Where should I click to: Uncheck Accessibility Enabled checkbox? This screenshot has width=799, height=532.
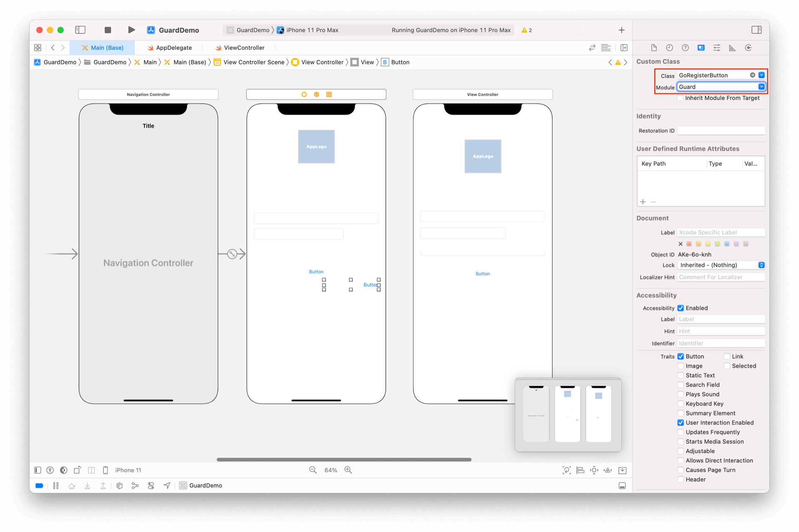(x=680, y=308)
